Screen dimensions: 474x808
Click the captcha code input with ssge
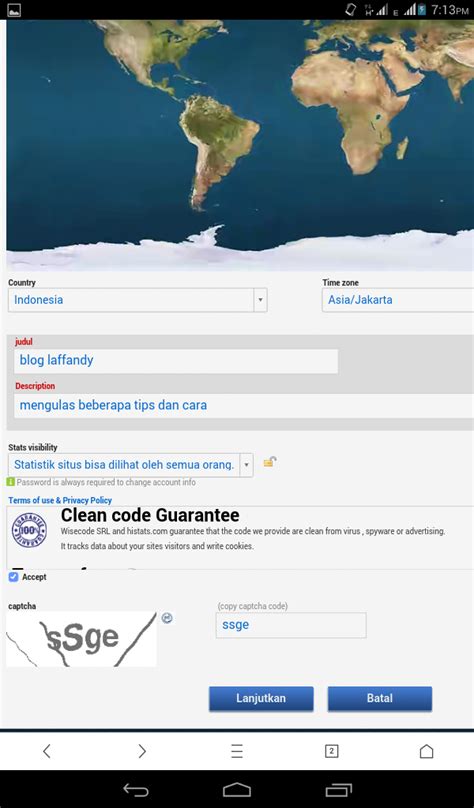point(291,625)
